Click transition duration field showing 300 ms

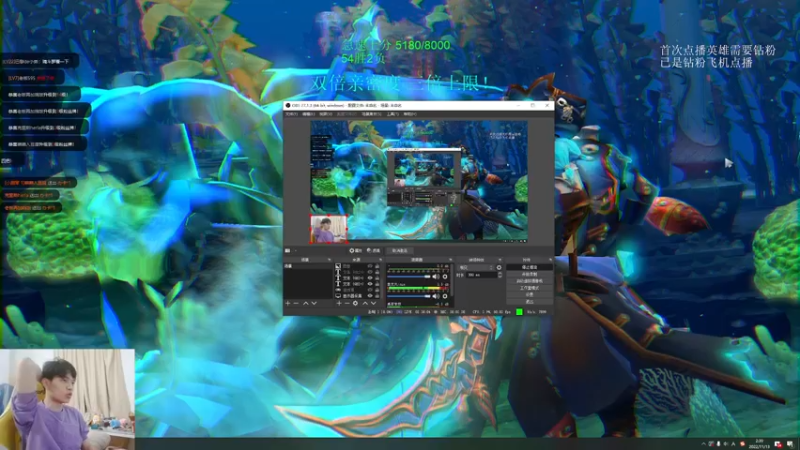coord(482,275)
